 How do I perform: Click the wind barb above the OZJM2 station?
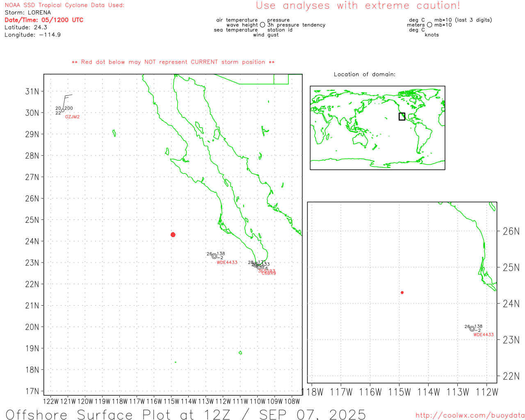tap(67, 101)
